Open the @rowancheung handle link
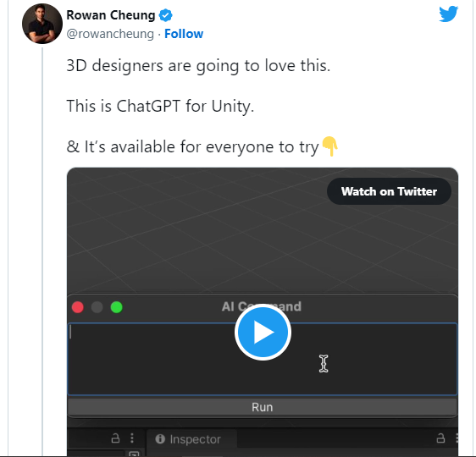Viewport: 476px width, 457px height. [x=110, y=34]
